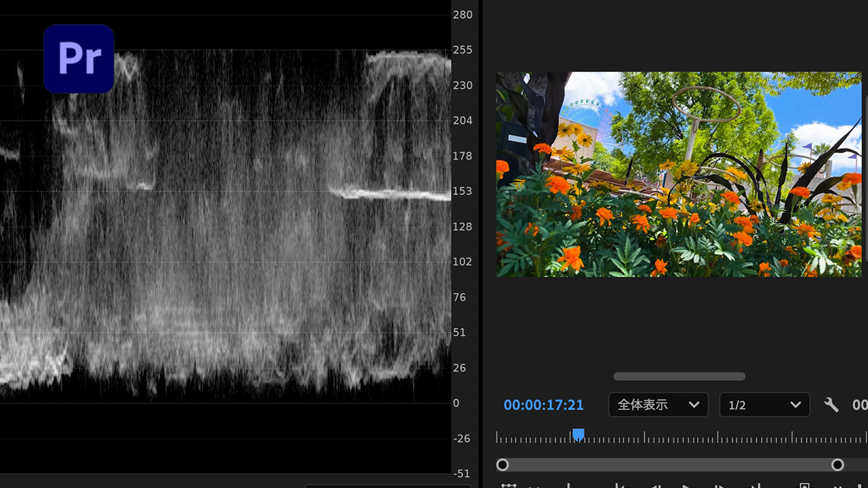Image resolution: width=868 pixels, height=488 pixels.
Task: Open the dropdown below the waveform scope
Action: pyautogui.click(x=388, y=485)
